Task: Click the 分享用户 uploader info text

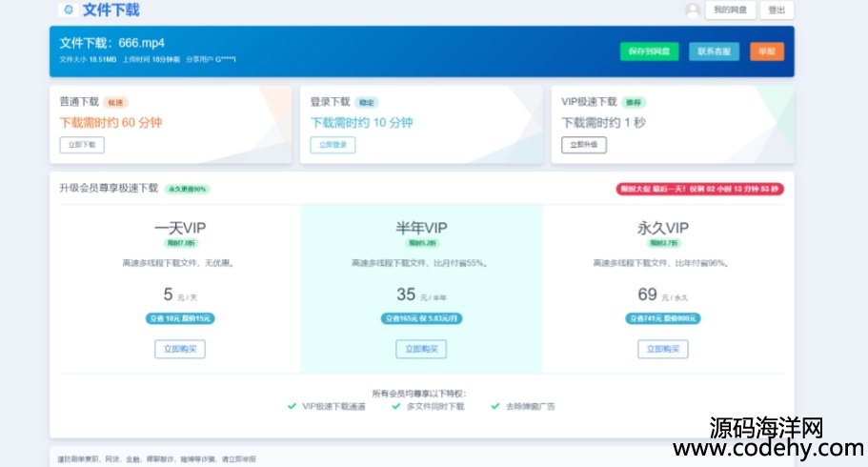Action: coord(211,59)
